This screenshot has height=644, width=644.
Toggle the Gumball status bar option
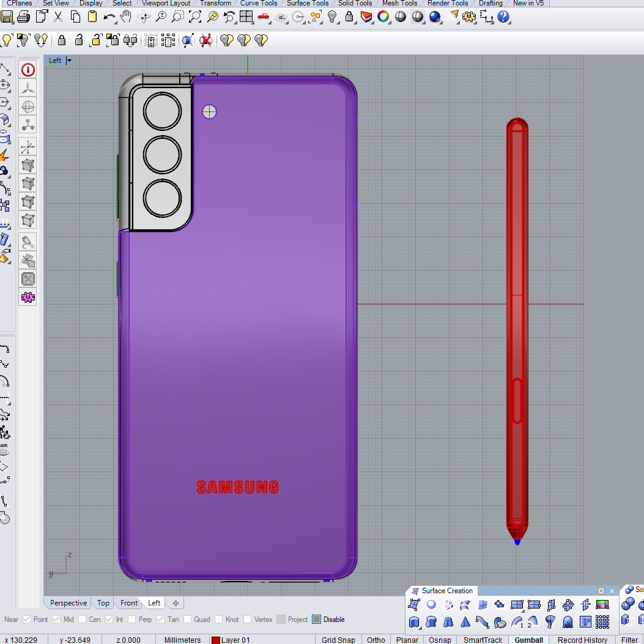pos(528,640)
